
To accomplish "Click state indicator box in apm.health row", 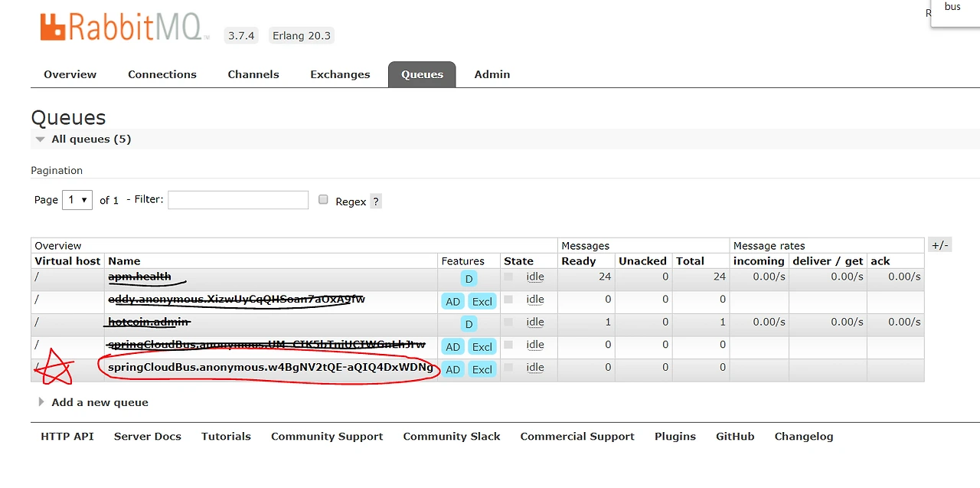I will click(x=508, y=277).
